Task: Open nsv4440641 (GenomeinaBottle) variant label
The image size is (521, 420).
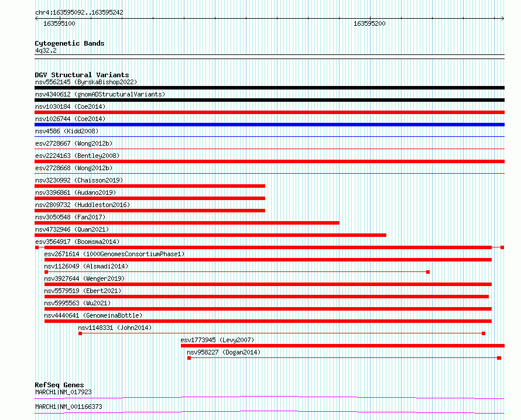Action: (93, 315)
